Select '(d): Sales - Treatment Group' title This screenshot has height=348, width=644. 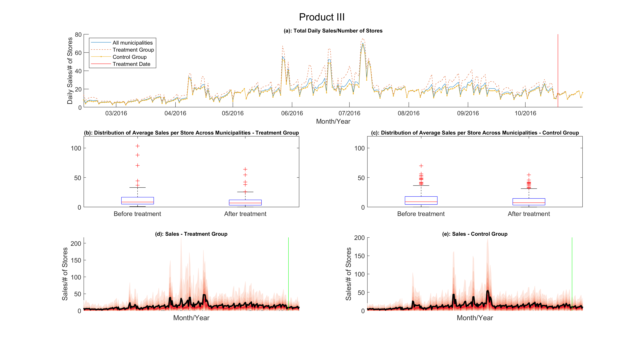pyautogui.click(x=191, y=234)
